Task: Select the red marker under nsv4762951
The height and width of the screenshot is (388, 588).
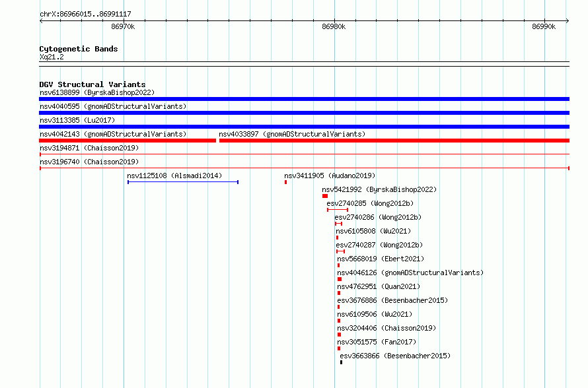Action: coord(339,293)
